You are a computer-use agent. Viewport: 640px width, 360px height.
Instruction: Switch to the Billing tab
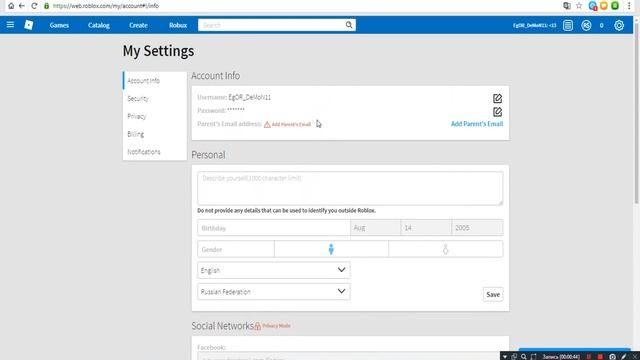155,134
